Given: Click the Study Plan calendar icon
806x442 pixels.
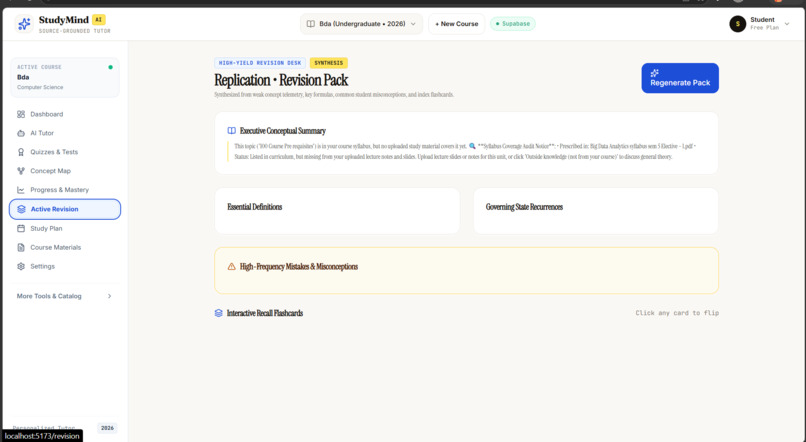Looking at the screenshot, I should [x=21, y=228].
